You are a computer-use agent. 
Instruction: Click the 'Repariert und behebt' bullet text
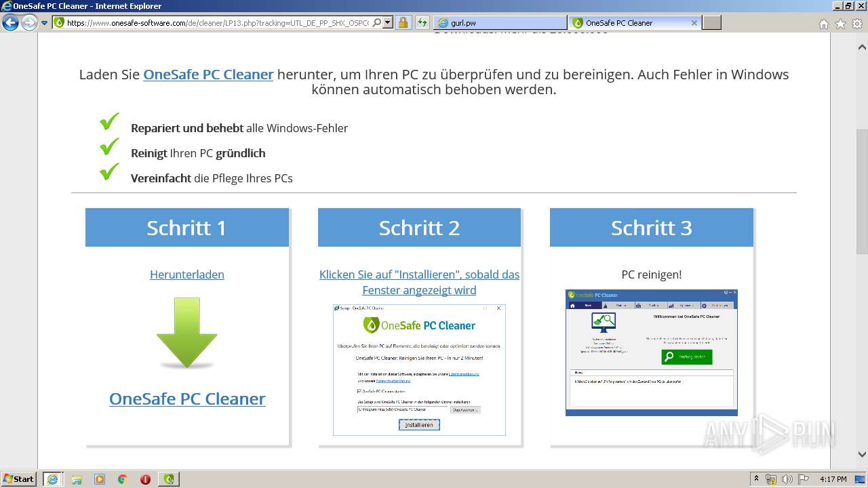coord(187,128)
